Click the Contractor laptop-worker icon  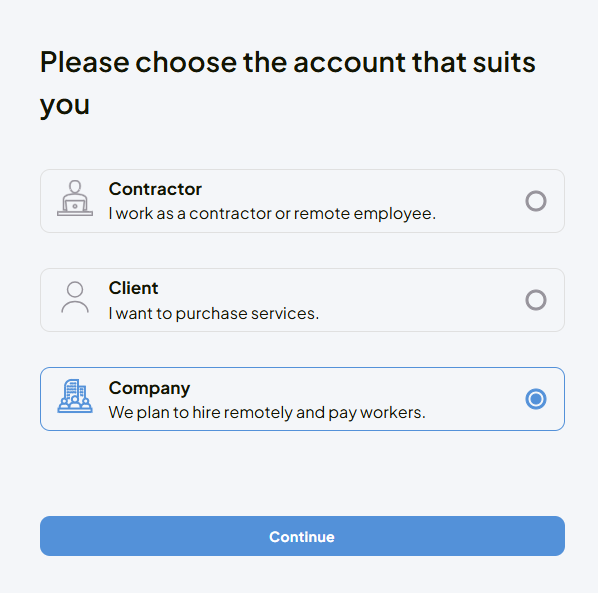tap(75, 198)
